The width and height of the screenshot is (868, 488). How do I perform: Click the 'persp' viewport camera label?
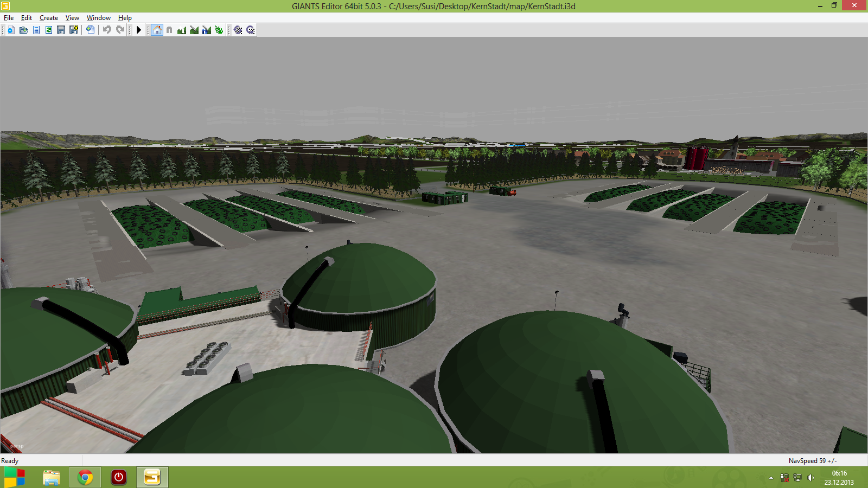point(17,447)
